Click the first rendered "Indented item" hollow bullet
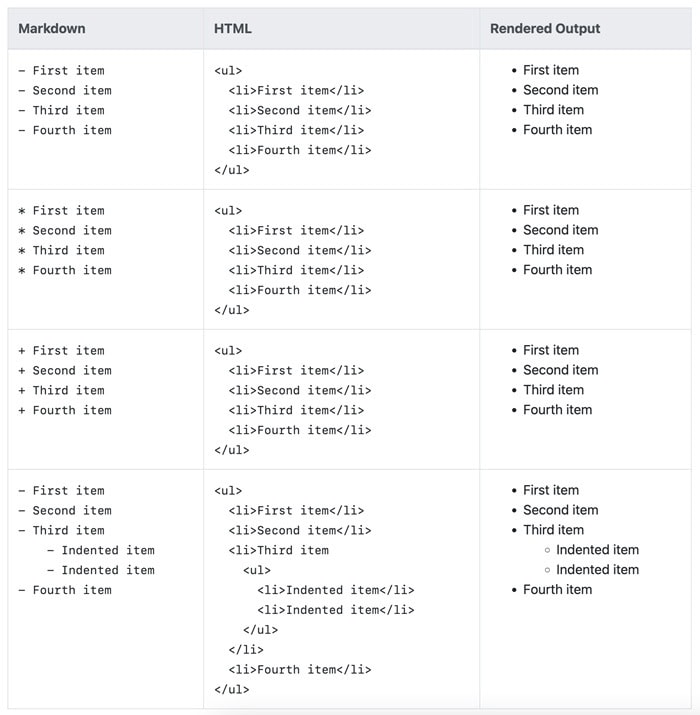700x715 pixels. click(547, 551)
